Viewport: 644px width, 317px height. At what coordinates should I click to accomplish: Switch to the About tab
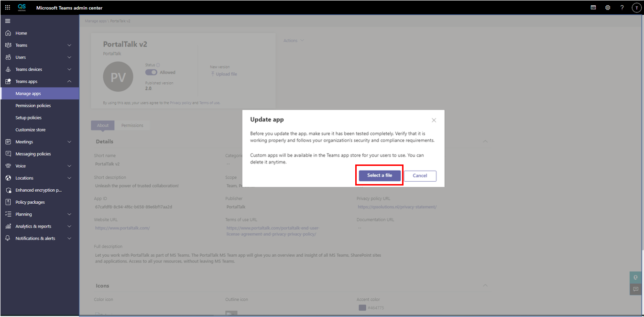pos(103,125)
